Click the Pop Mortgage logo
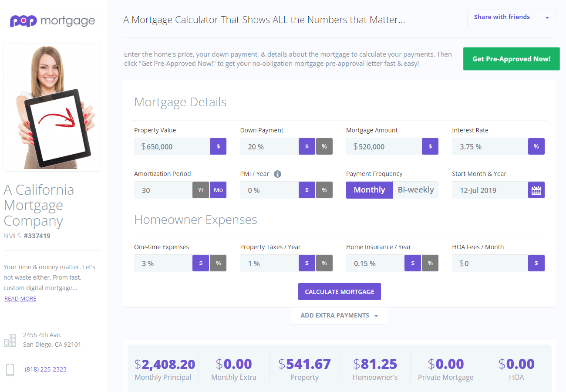 [53, 21]
